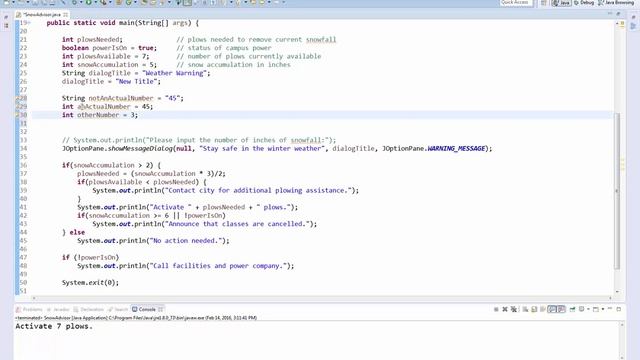
Task: Close the Console tab
Action: (x=160, y=309)
